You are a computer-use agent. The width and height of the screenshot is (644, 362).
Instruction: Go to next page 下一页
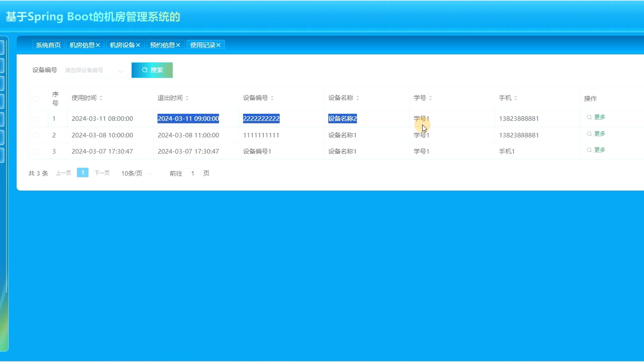(102, 173)
